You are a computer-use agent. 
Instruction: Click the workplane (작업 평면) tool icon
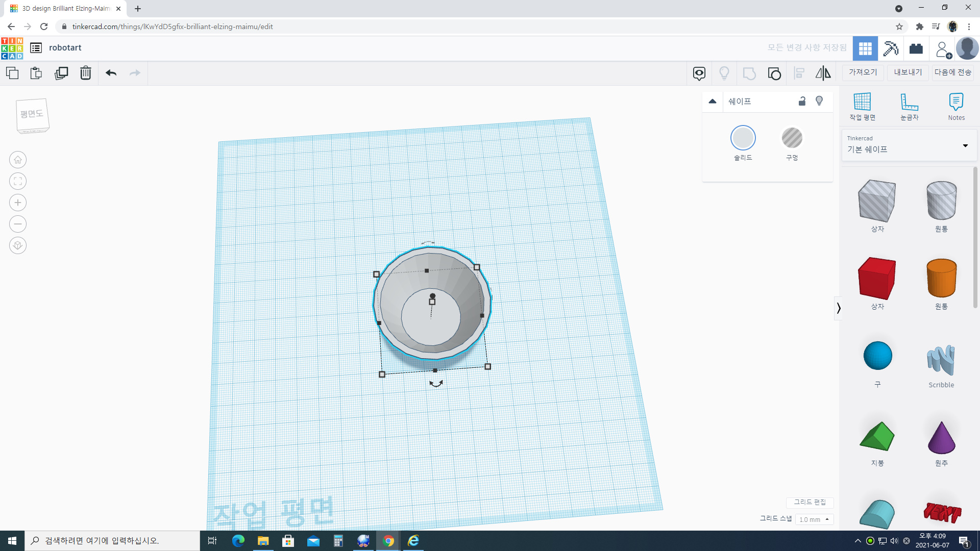tap(862, 107)
